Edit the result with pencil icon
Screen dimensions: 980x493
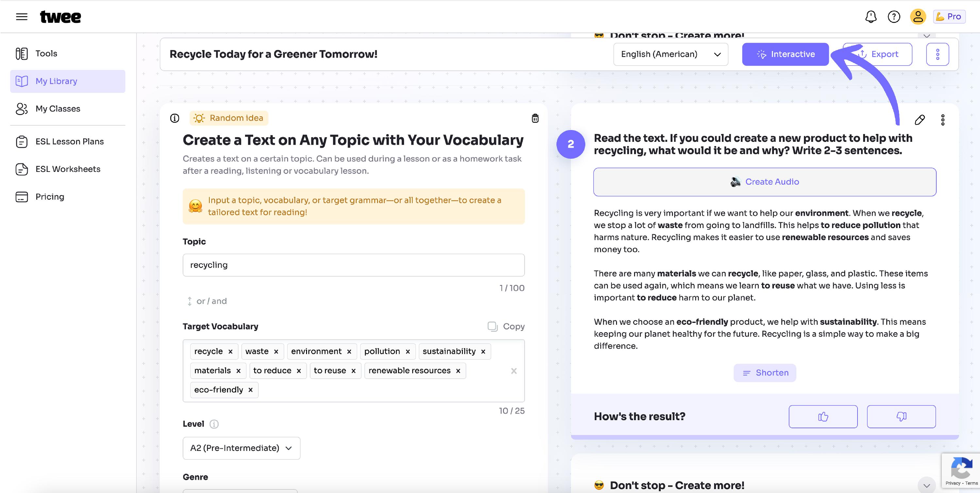pyautogui.click(x=920, y=120)
